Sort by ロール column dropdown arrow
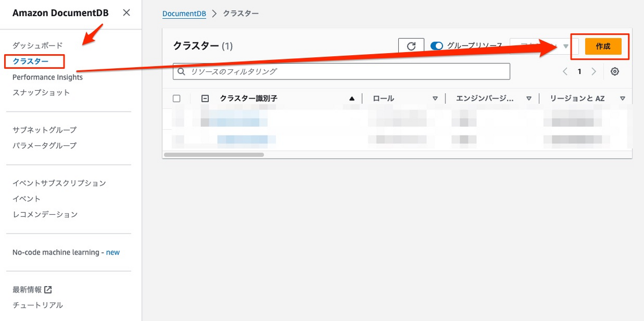This screenshot has height=321, width=644. 435,99
